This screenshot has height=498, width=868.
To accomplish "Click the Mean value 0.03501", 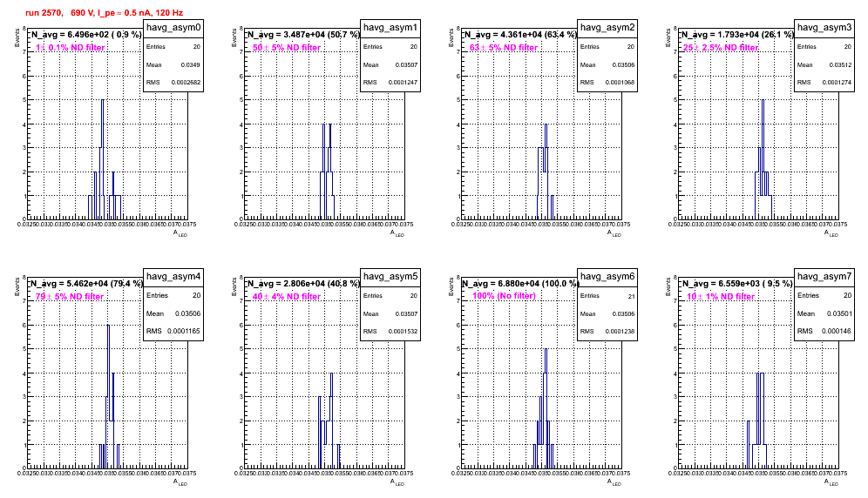I will click(838, 313).
